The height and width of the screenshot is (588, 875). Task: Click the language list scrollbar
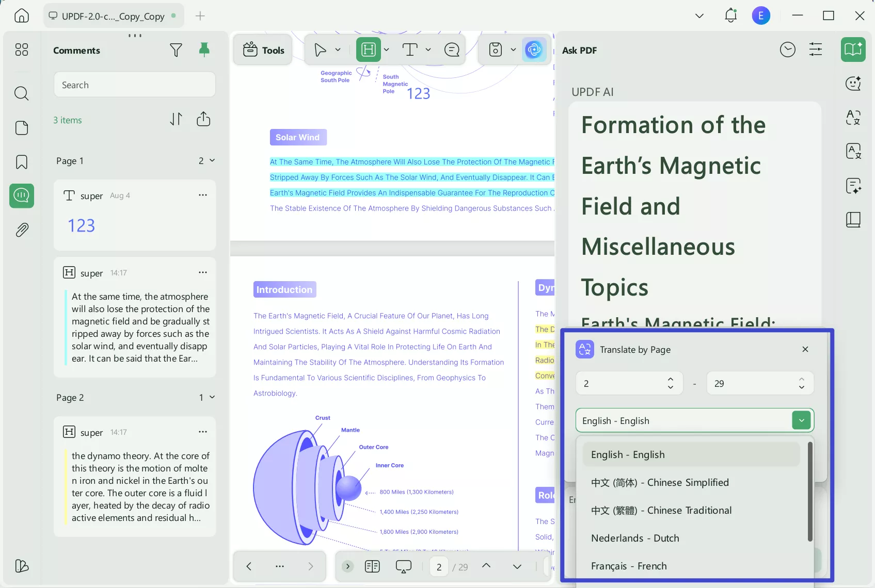click(810, 492)
